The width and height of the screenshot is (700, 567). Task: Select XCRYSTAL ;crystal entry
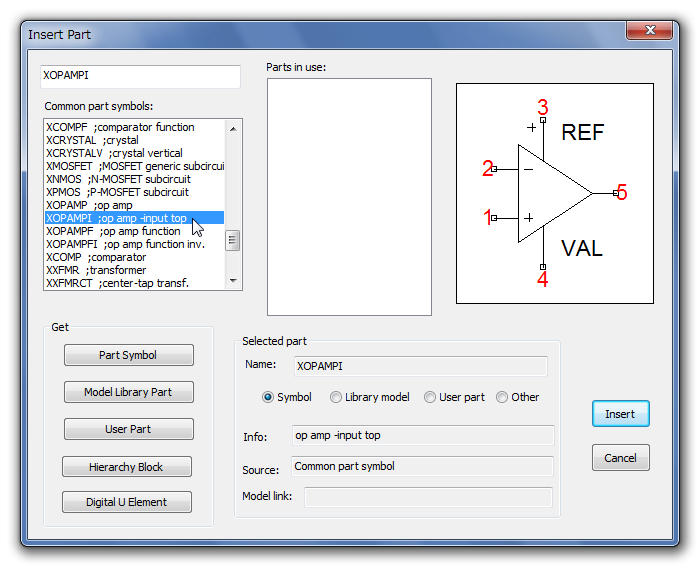point(134,140)
